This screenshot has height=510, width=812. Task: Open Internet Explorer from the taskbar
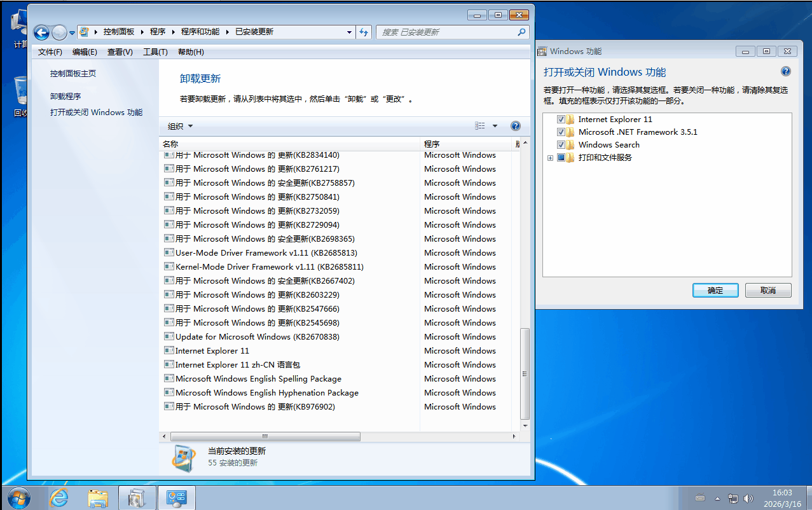pyautogui.click(x=58, y=498)
